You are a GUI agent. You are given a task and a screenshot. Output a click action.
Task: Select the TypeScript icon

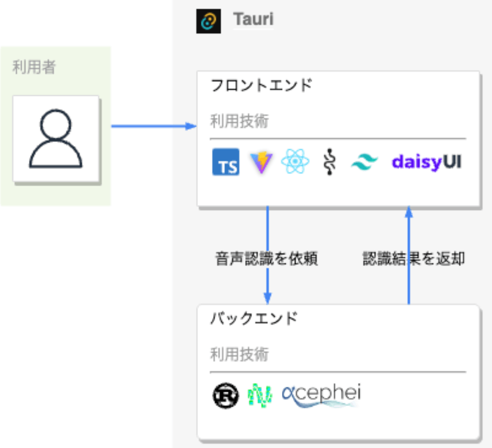pos(226,162)
